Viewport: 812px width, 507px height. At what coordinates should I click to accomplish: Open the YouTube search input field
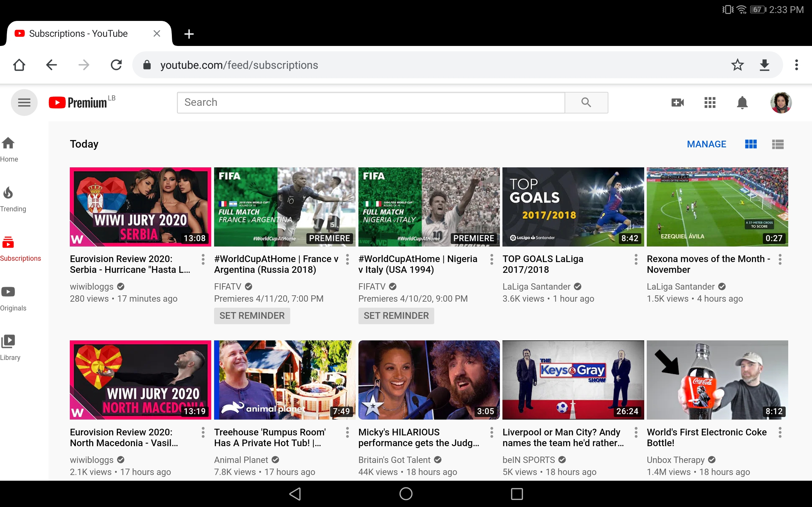(x=370, y=102)
